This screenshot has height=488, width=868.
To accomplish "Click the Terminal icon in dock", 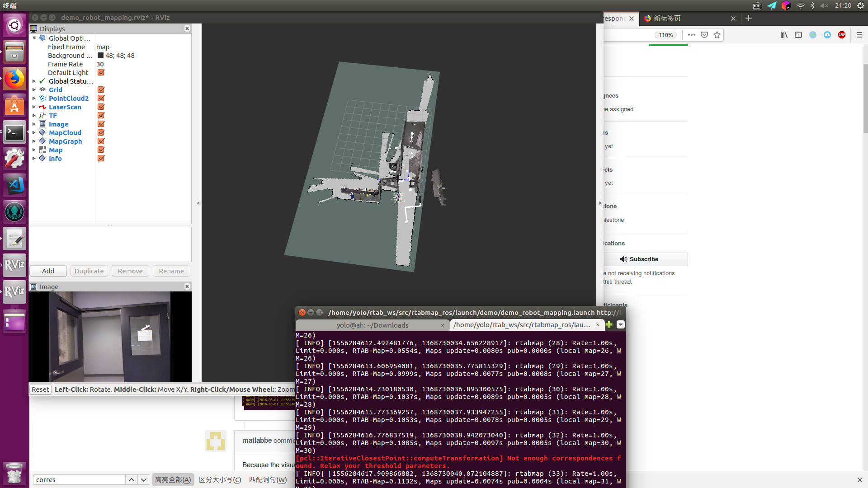I will coord(14,132).
